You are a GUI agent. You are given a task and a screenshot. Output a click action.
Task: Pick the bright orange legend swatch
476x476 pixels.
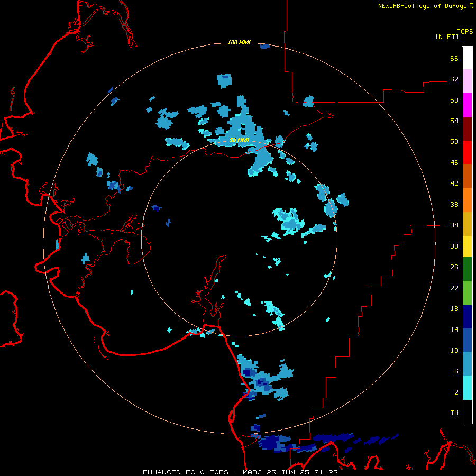467,200
